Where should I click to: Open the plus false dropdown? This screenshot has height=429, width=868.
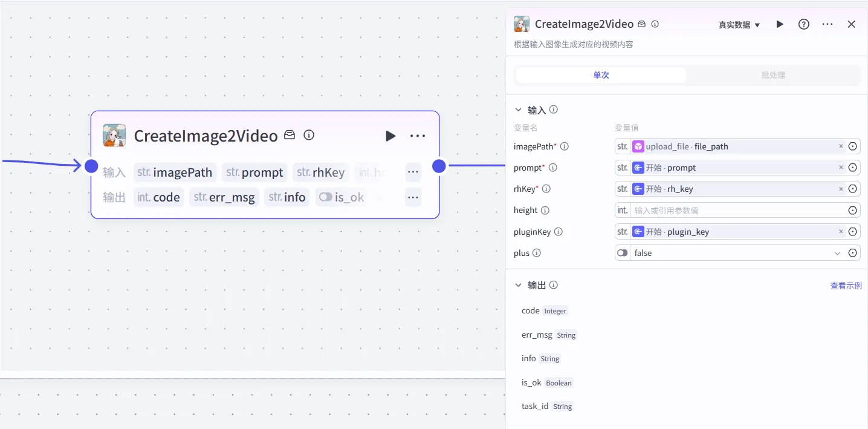(737, 253)
